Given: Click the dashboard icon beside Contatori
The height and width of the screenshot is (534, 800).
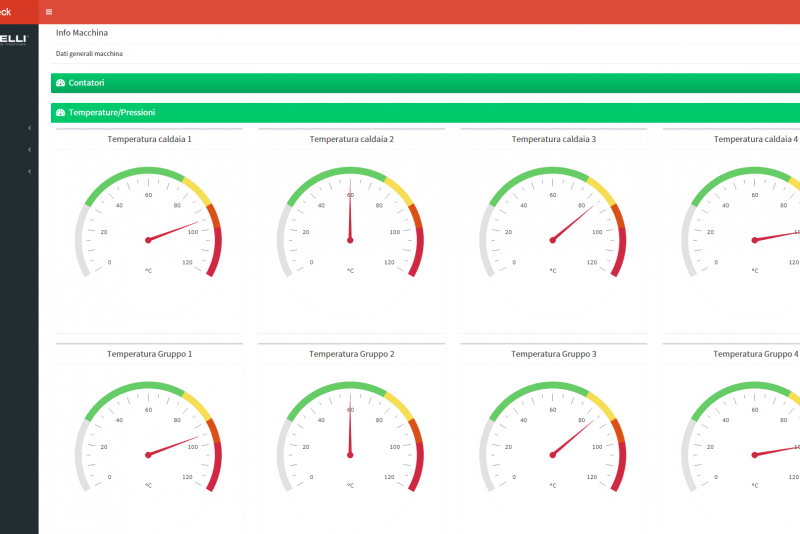Looking at the screenshot, I should [x=61, y=83].
